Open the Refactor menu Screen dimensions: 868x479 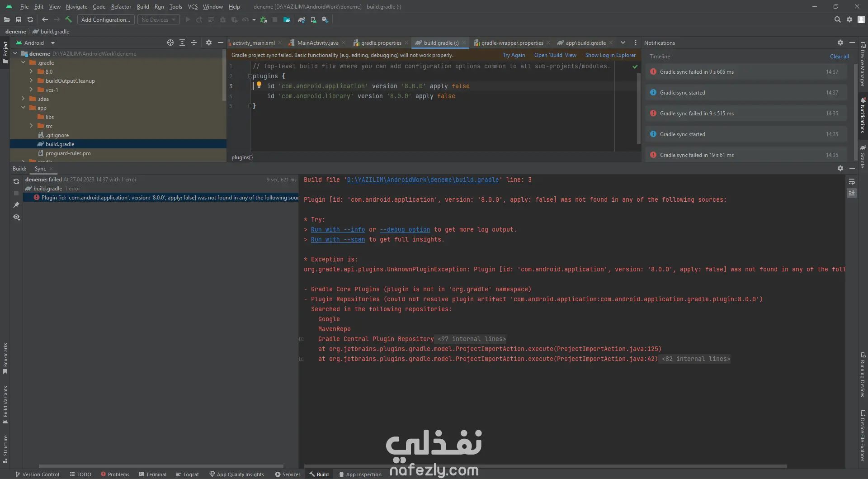(x=121, y=7)
